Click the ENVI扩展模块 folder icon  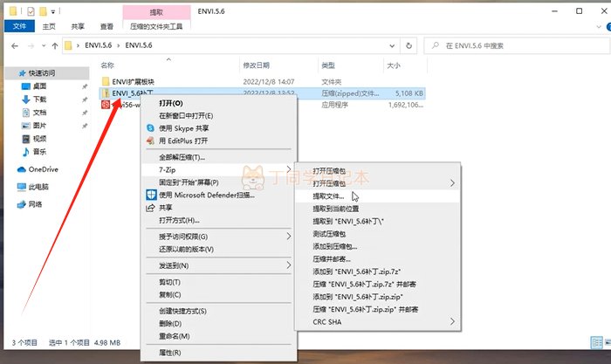(x=106, y=80)
